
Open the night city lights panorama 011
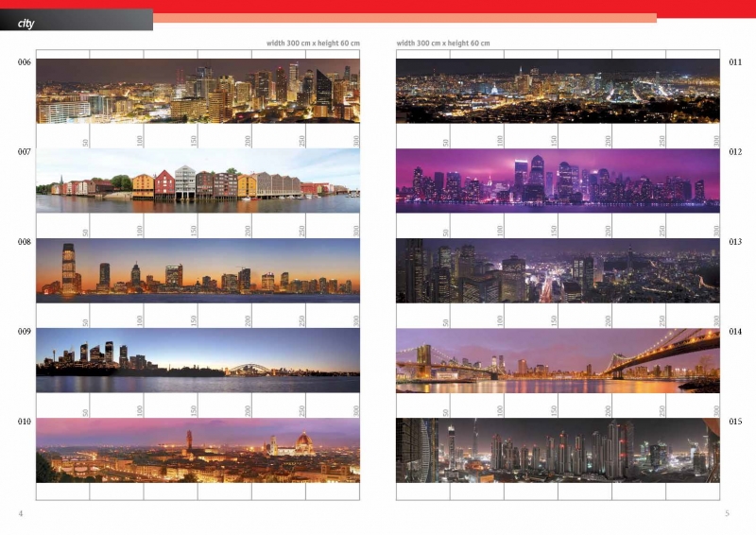(558, 91)
